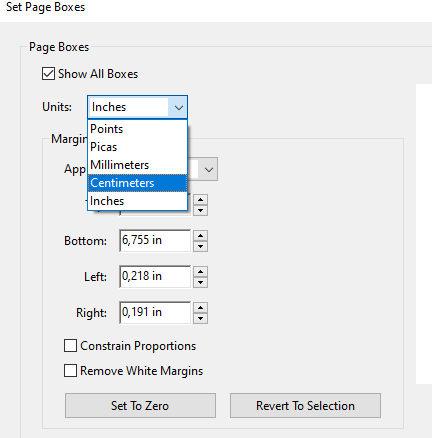Click into the Right margin field
Viewport: 432px width, 438px height.
155,313
